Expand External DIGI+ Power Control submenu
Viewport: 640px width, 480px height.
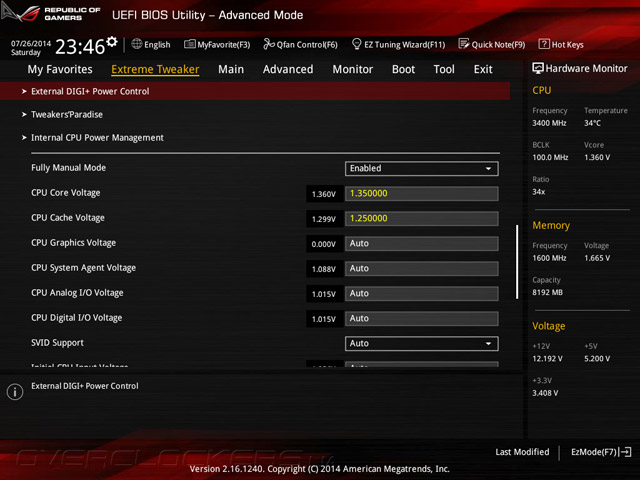(255, 91)
